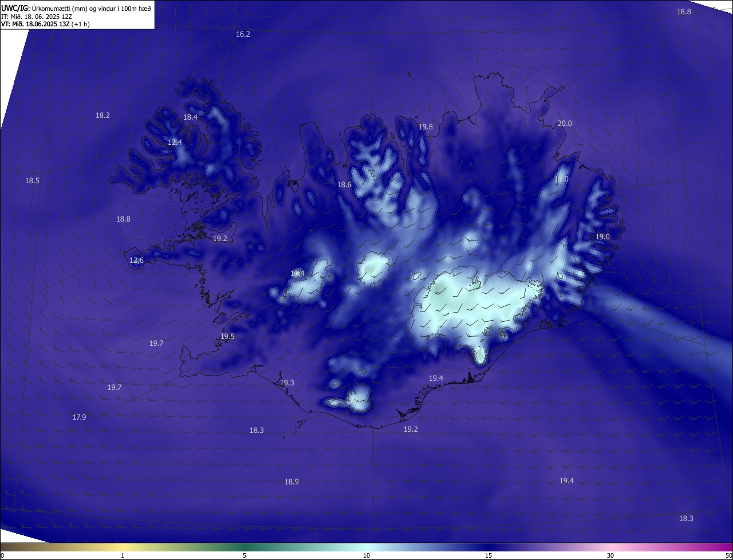Image resolution: width=733 pixels, height=560 pixels.
Task: Click the title line 'Úrkomumætti (mm) og vindur í 100m hæð'
Action: point(90,9)
